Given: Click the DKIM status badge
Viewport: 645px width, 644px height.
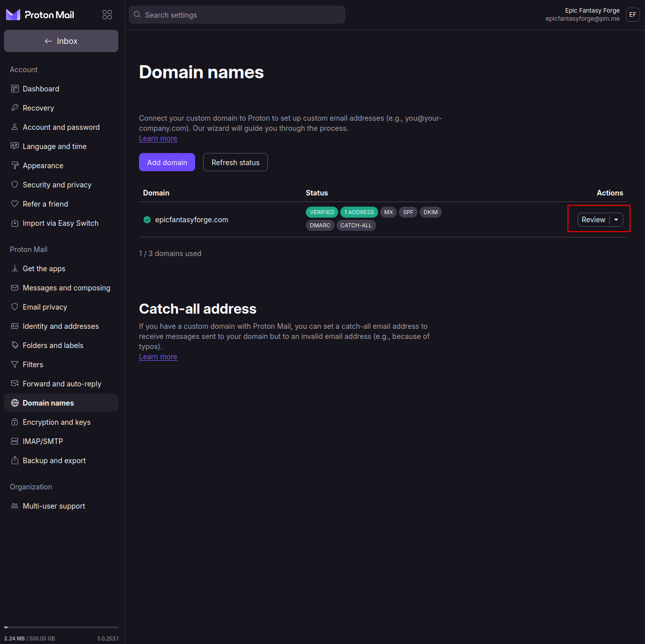Looking at the screenshot, I should point(431,212).
